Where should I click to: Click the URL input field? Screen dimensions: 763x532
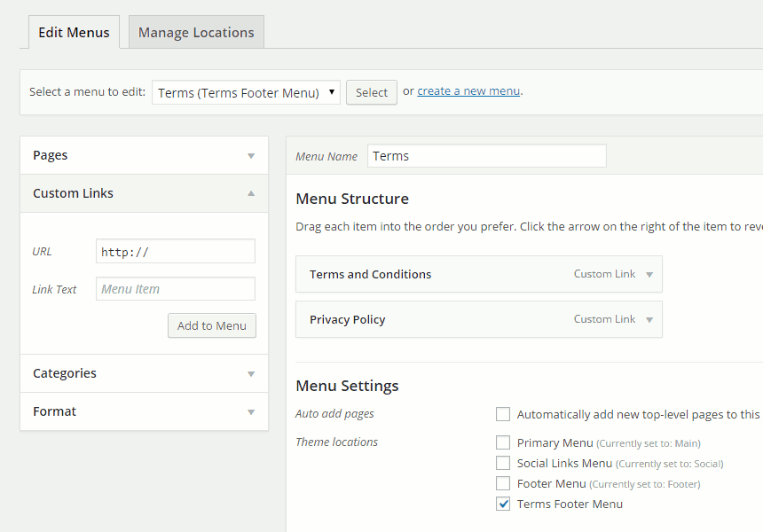pyautogui.click(x=176, y=251)
